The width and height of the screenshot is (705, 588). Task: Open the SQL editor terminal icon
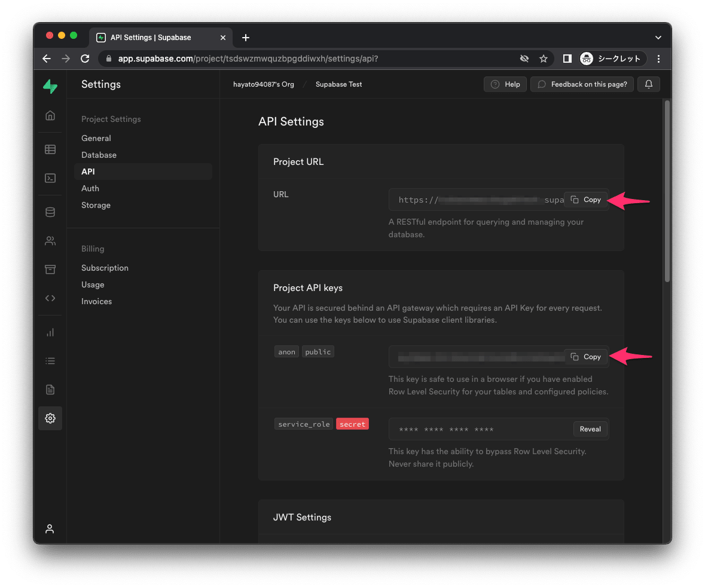tap(50, 178)
